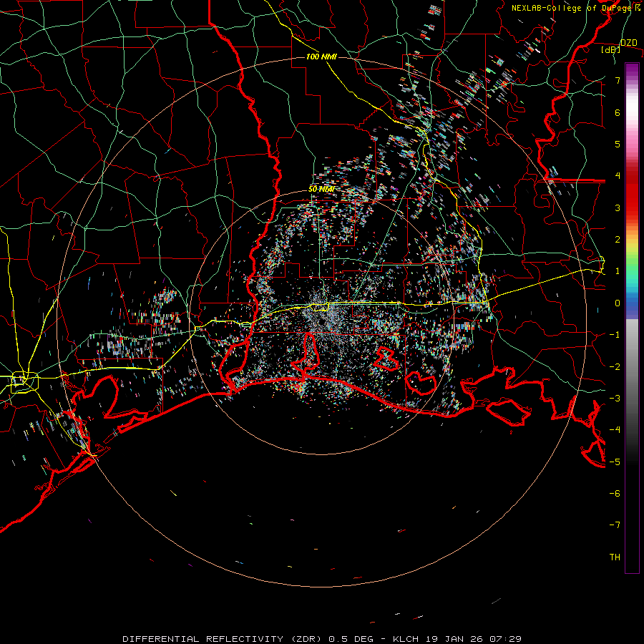This screenshot has width=644, height=644.
Task: Click the -7 value on color scale
Action: [615, 525]
